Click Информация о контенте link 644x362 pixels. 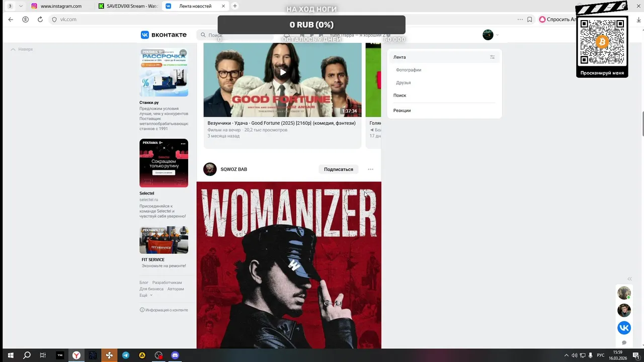point(164,310)
